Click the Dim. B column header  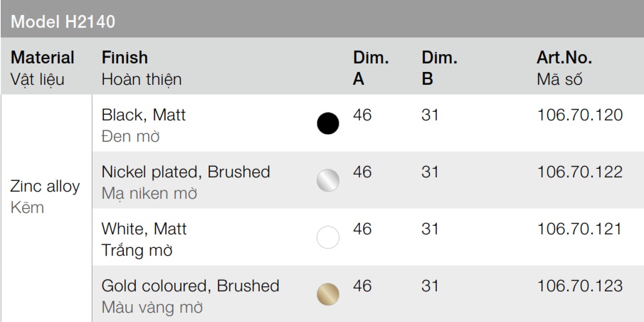click(439, 68)
